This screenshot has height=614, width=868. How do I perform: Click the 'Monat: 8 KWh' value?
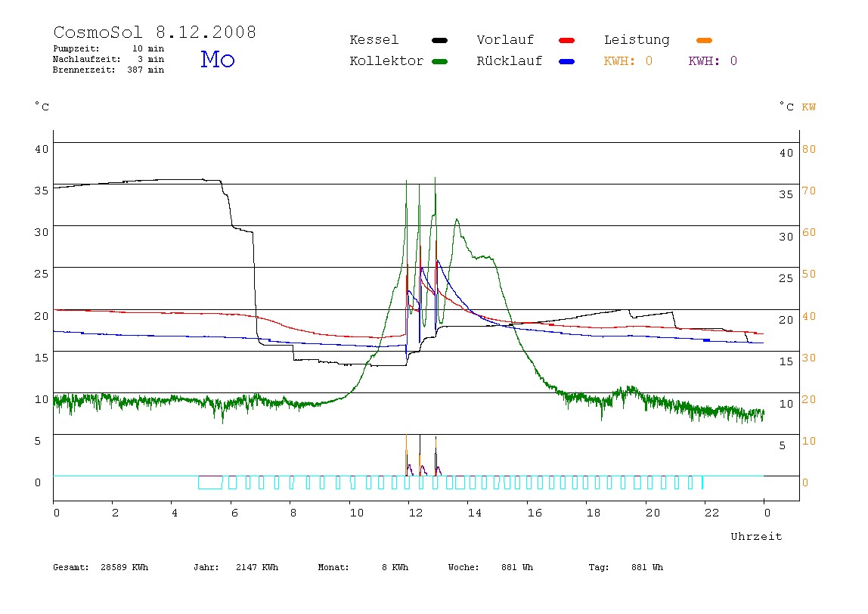(x=363, y=567)
